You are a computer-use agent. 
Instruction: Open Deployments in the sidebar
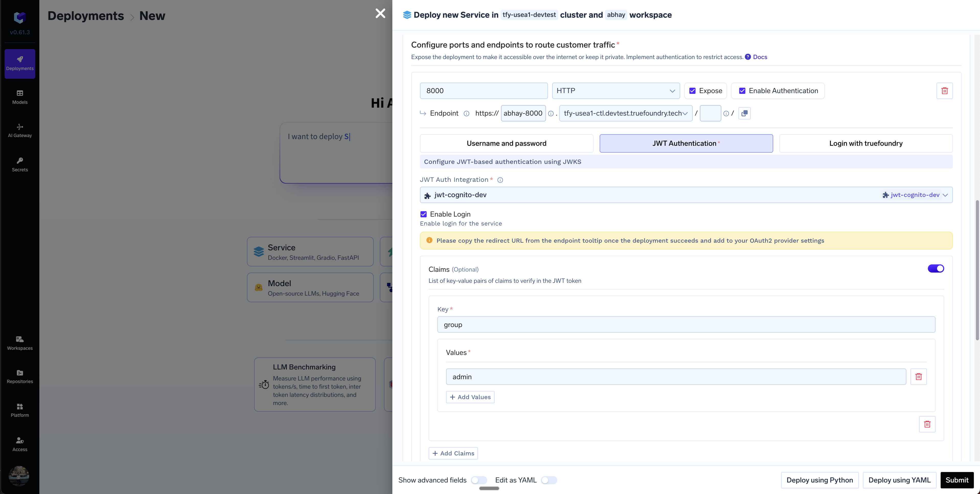point(20,64)
